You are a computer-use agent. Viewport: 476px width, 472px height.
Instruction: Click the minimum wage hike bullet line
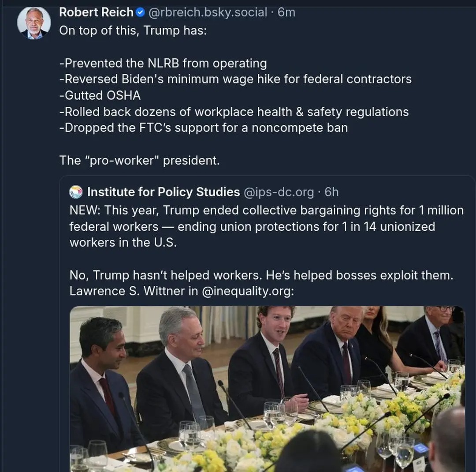click(236, 79)
